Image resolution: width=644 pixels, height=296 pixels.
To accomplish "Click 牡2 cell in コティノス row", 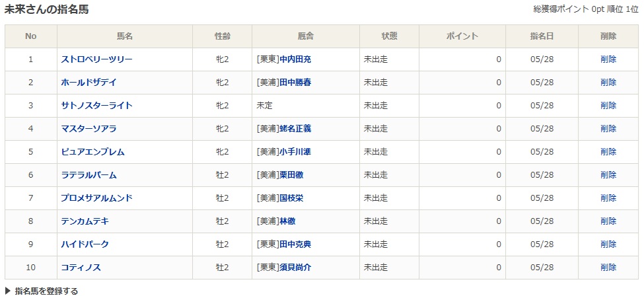I will click(x=222, y=267).
